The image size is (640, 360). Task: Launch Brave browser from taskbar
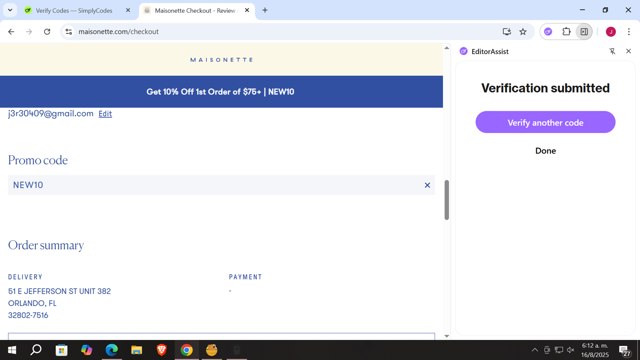coord(162,350)
